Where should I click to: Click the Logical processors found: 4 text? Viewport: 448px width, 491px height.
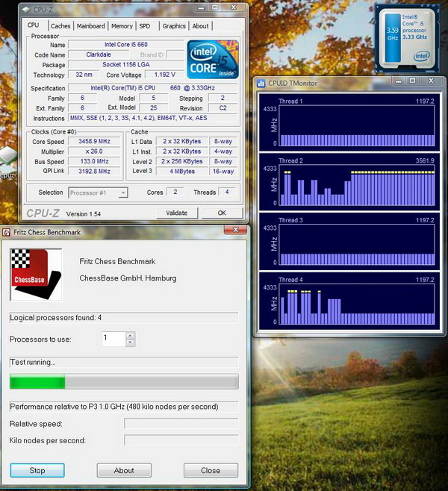pos(55,318)
